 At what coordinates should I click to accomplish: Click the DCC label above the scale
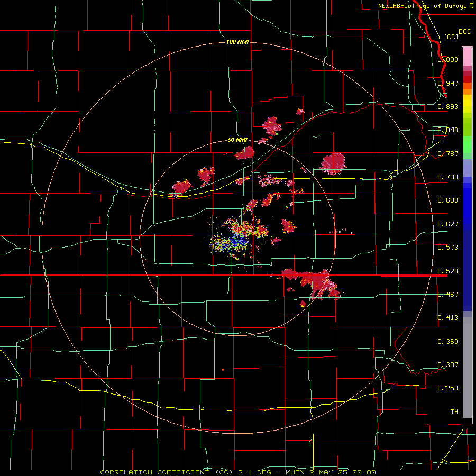tap(464, 32)
